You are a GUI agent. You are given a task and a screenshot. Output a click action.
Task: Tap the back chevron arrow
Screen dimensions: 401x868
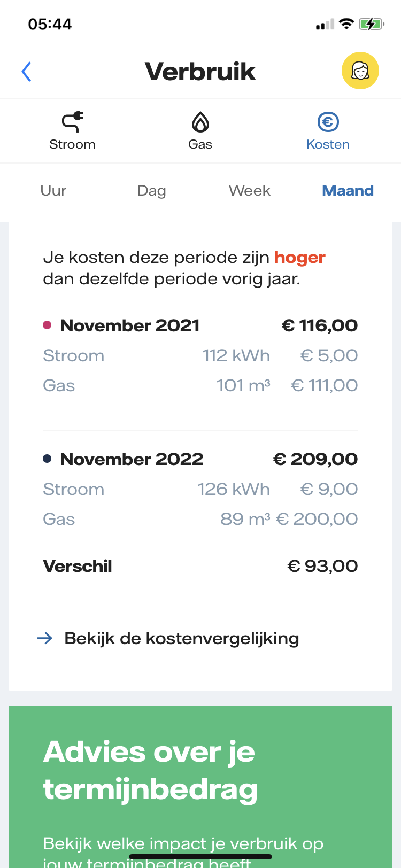[26, 72]
